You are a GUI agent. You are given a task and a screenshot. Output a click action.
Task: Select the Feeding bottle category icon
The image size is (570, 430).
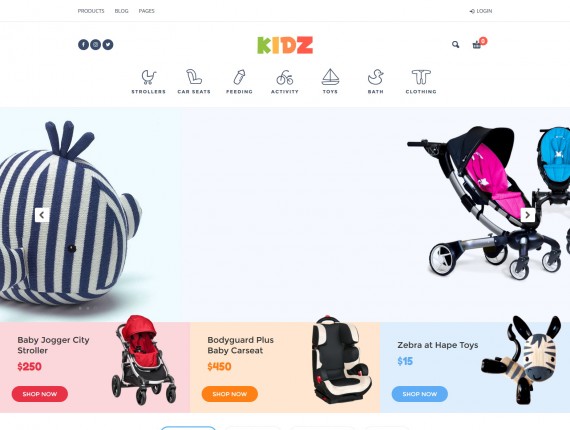tap(239, 77)
